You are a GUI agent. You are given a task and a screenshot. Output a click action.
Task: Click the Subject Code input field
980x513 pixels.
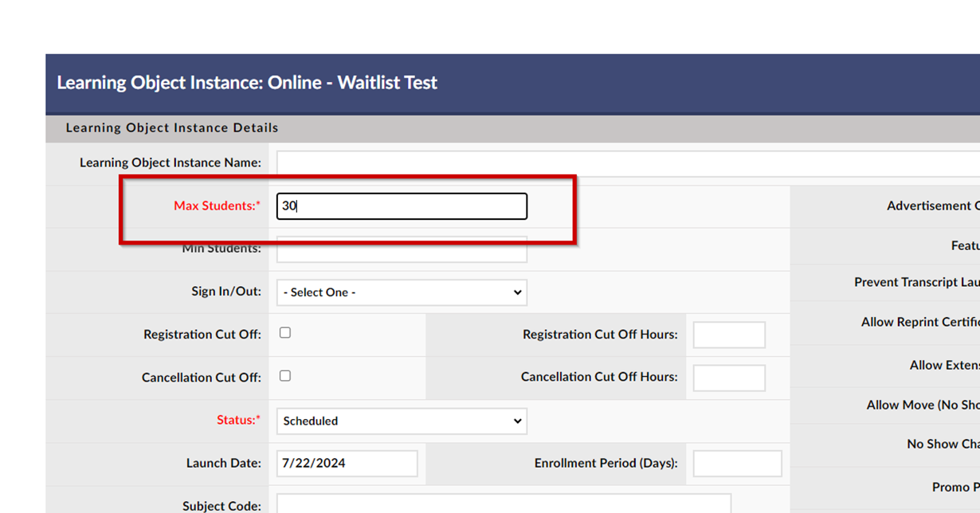[504, 505]
